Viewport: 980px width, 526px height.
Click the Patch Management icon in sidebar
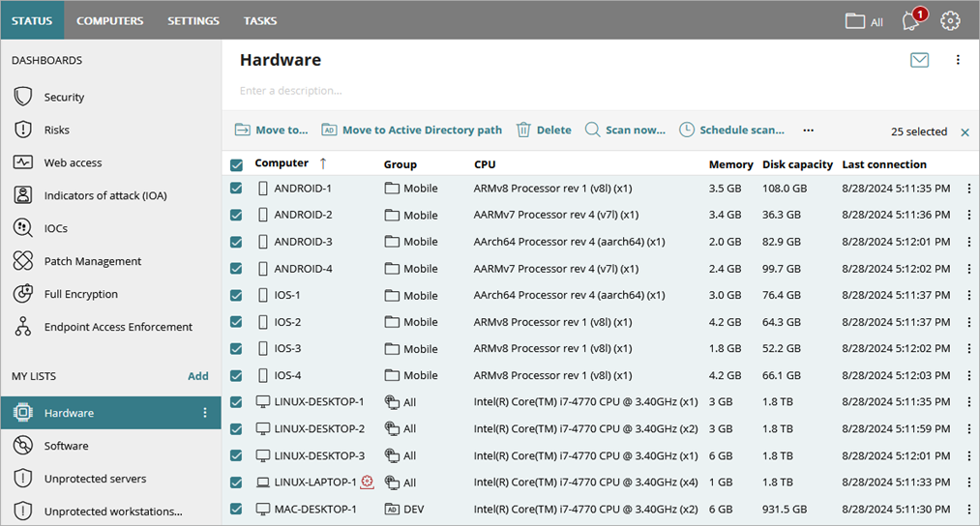pyautogui.click(x=24, y=261)
